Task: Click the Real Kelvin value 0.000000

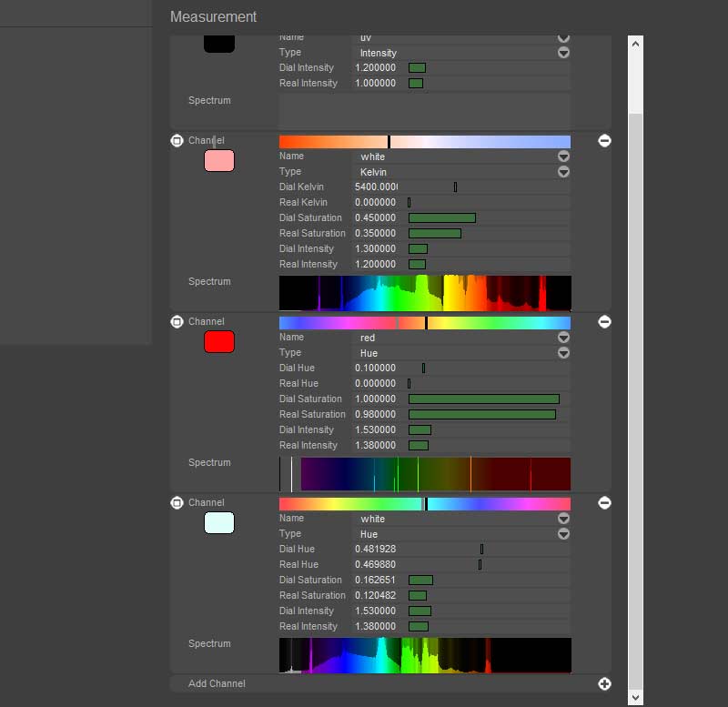Action: point(375,202)
